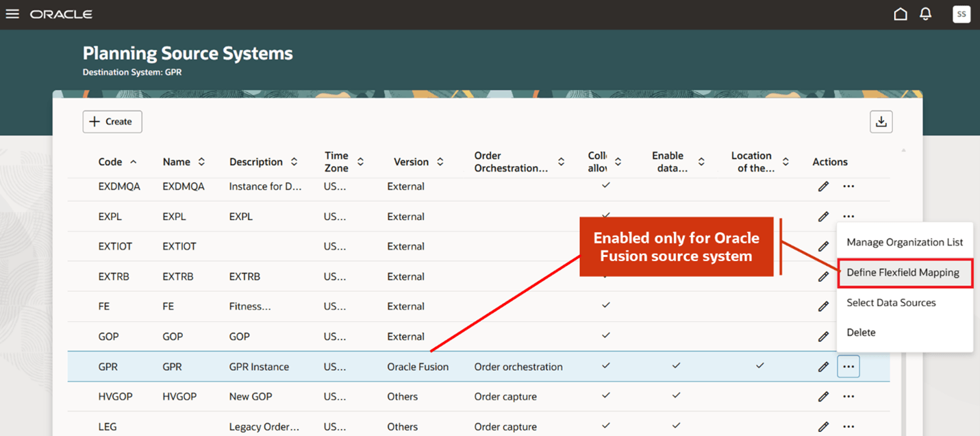Edit the EXDMQA row with pencil icon
The width and height of the screenshot is (980, 436).
tap(823, 186)
